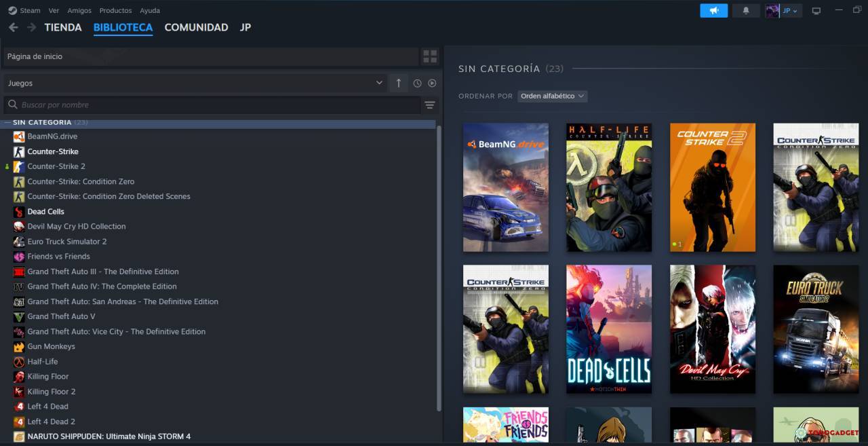This screenshot has height=446, width=868.
Task: Select BeamNG.drive in the game list
Action: [x=52, y=136]
